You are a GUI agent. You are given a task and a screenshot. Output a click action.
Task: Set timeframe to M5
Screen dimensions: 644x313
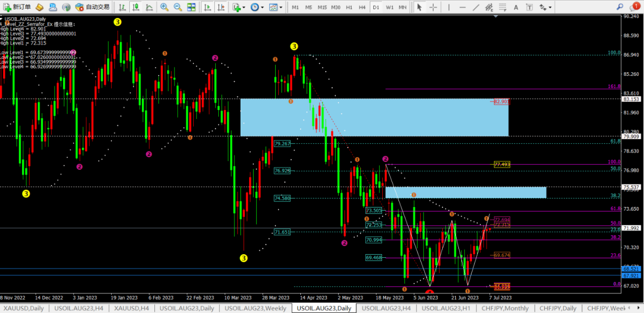click(x=308, y=7)
